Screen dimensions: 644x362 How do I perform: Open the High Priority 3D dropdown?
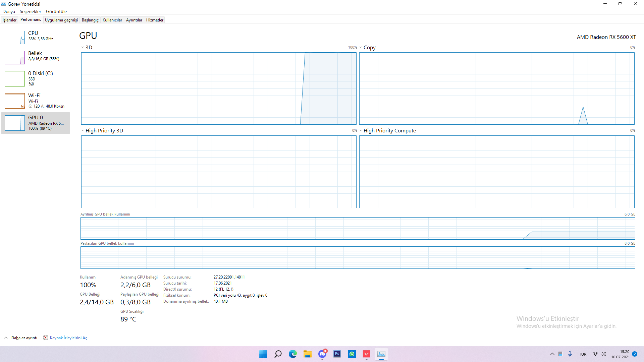coord(83,130)
